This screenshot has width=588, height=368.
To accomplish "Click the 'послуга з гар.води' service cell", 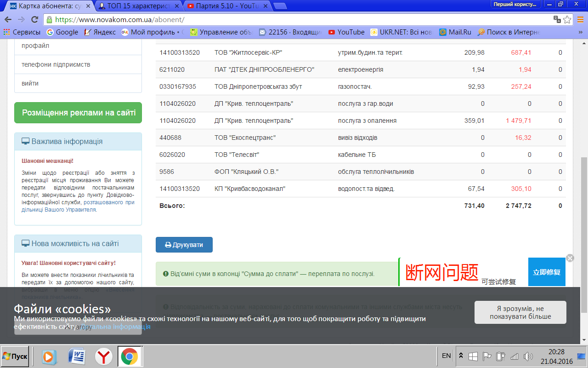I will 365,103.
